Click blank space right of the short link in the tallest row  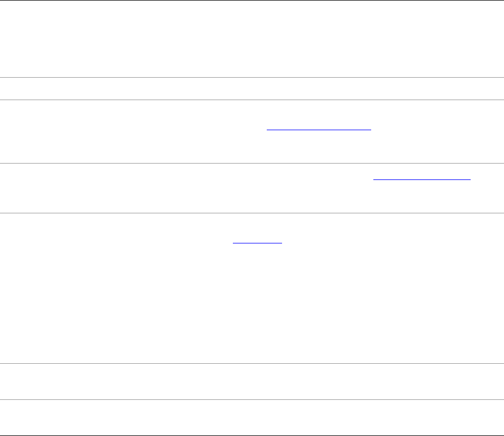click(383, 241)
